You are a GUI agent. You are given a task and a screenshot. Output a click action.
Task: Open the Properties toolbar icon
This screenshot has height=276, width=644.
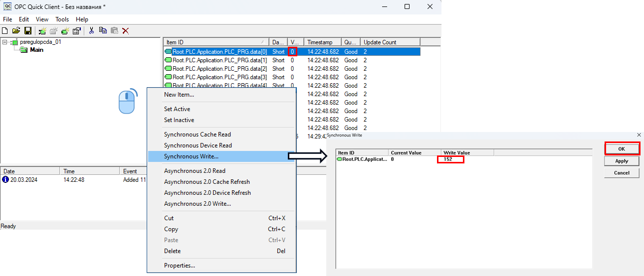76,31
